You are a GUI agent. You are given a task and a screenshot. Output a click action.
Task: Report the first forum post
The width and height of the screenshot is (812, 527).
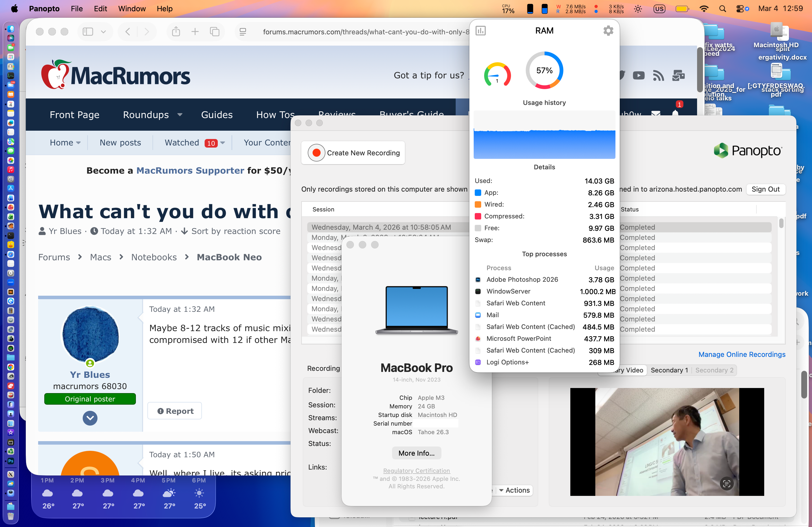(175, 411)
